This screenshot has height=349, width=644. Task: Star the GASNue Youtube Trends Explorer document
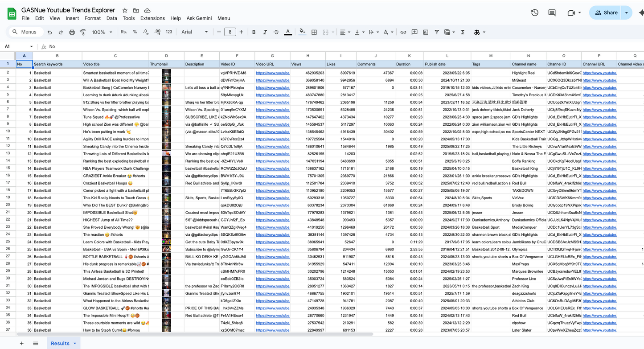pyautogui.click(x=125, y=10)
